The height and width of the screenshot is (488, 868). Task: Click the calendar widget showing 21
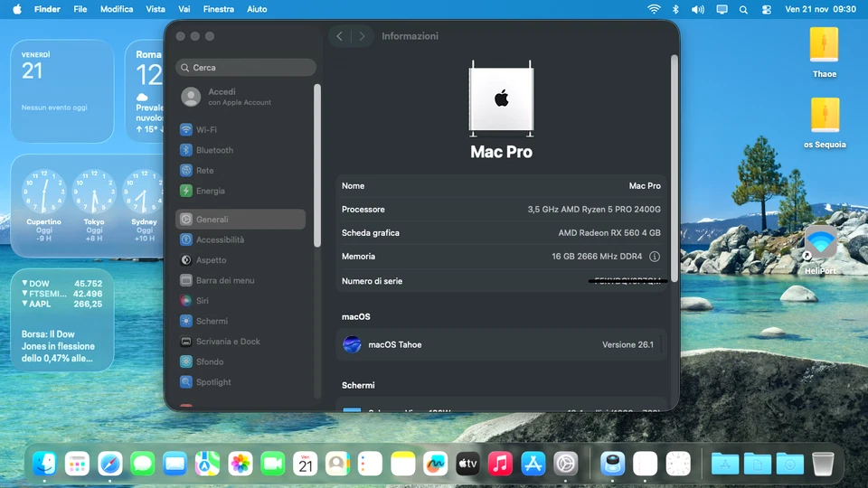click(x=62, y=91)
